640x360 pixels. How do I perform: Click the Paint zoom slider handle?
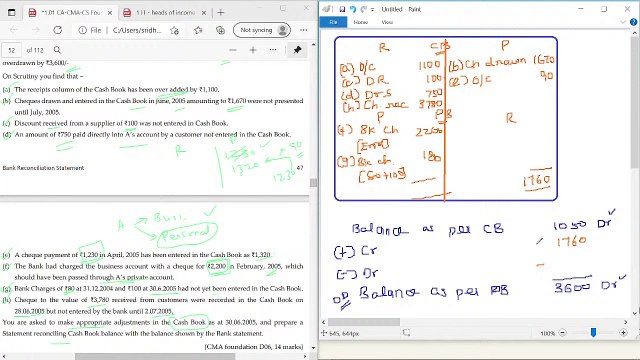[593, 333]
